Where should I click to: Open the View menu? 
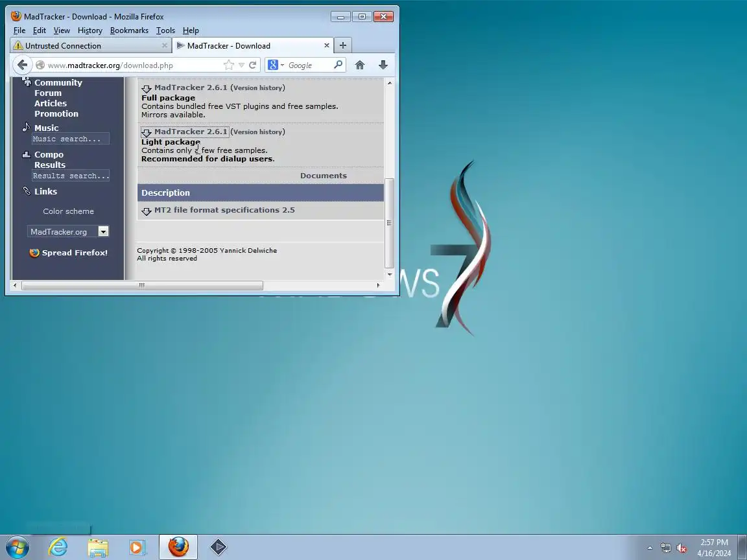click(x=62, y=30)
